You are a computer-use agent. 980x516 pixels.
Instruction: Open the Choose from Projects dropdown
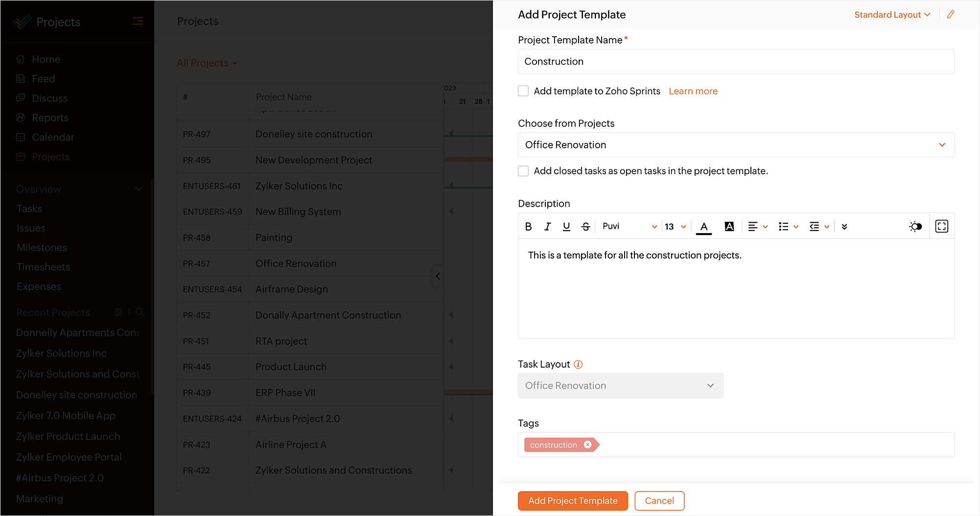coord(736,145)
